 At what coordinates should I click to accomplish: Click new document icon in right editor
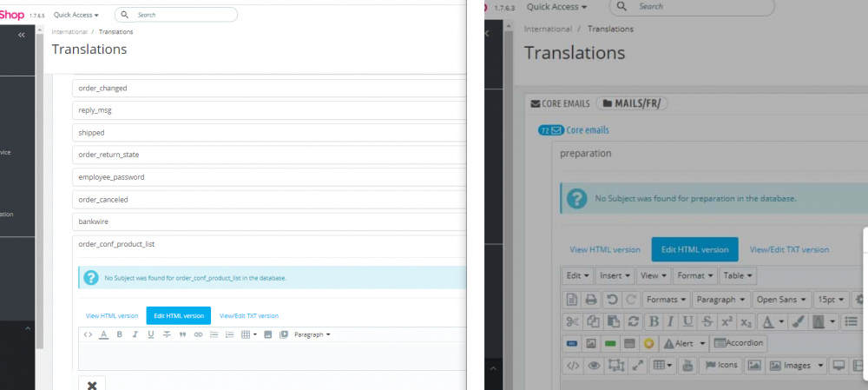pyautogui.click(x=572, y=300)
